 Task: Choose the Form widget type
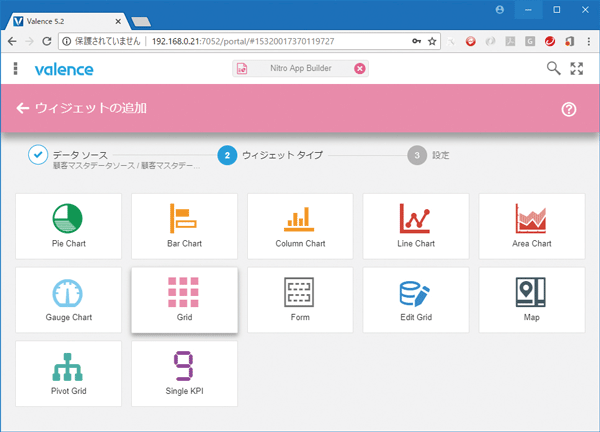coord(300,300)
